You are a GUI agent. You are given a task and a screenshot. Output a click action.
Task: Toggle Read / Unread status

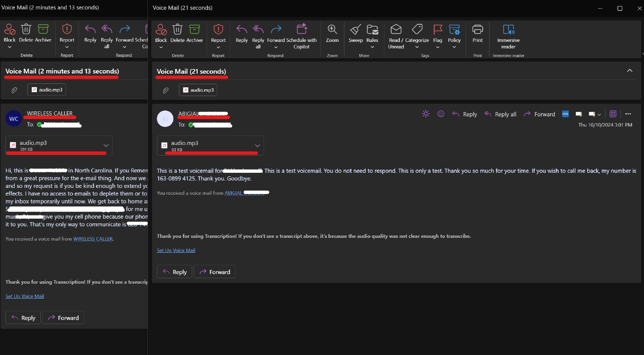coord(396,36)
